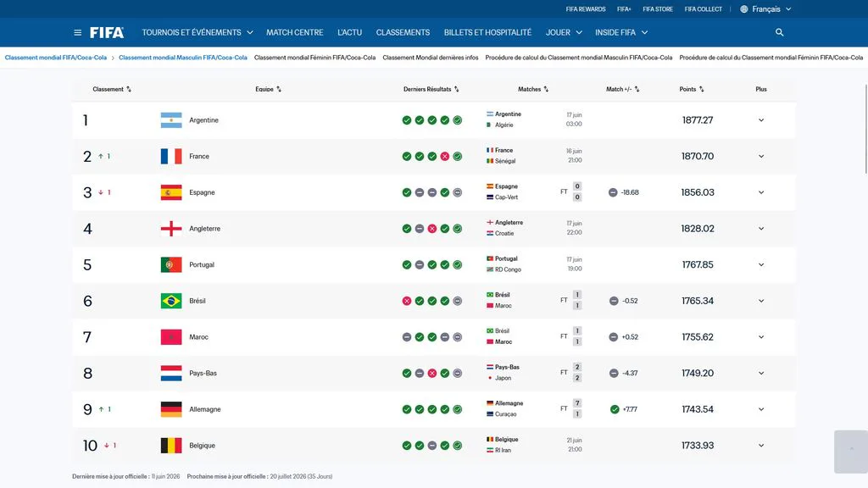Open Tournois et Événements menu
The width and height of the screenshot is (868, 488).
[197, 33]
